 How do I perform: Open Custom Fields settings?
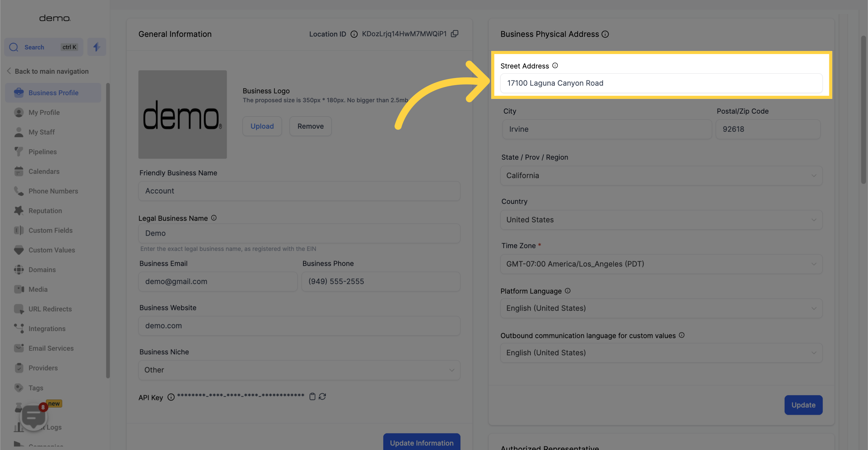coord(53,230)
